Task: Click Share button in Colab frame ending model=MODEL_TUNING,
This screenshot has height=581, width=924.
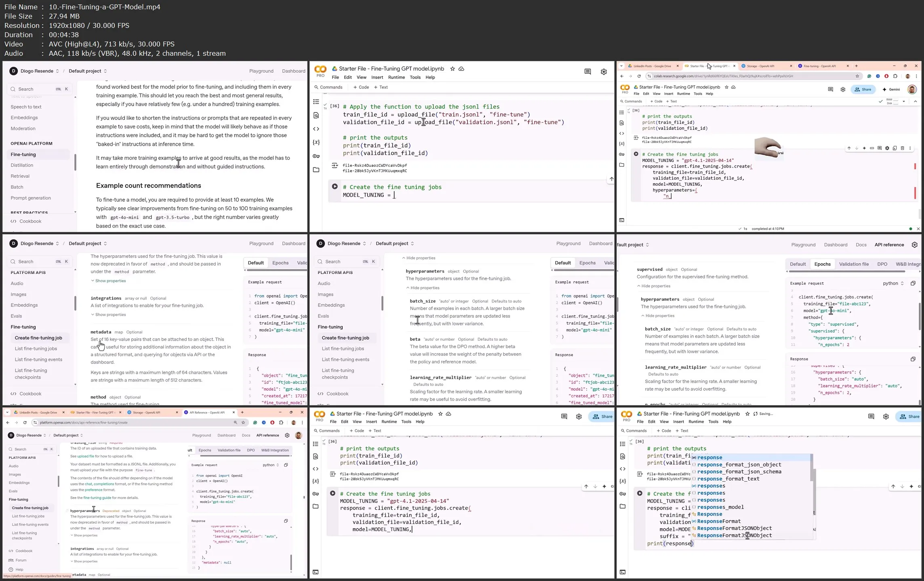Action: 602,417
